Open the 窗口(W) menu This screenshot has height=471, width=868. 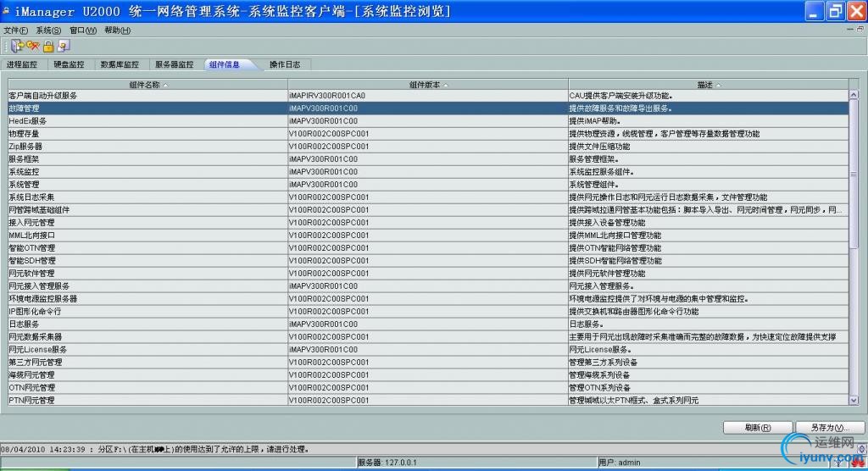pyautogui.click(x=83, y=30)
